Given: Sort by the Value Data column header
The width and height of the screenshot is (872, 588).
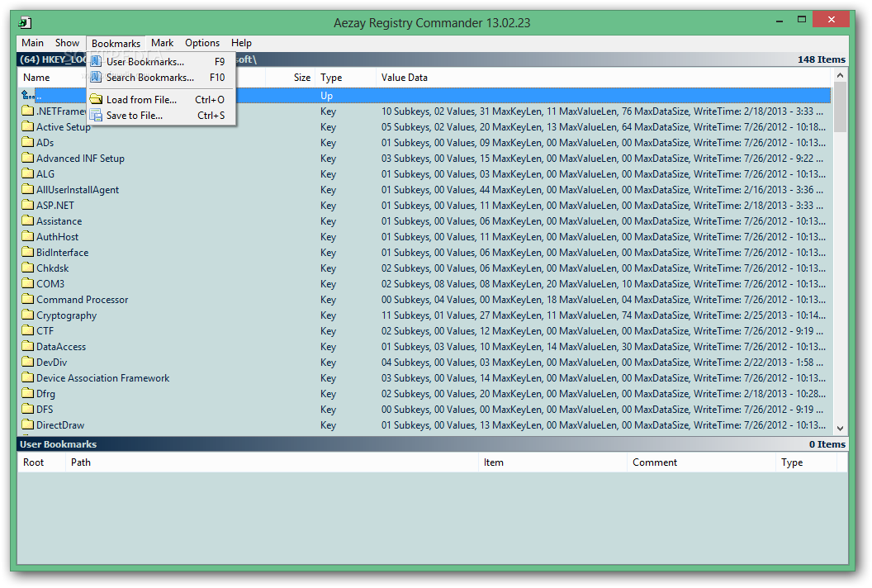Looking at the screenshot, I should pyautogui.click(x=604, y=78).
